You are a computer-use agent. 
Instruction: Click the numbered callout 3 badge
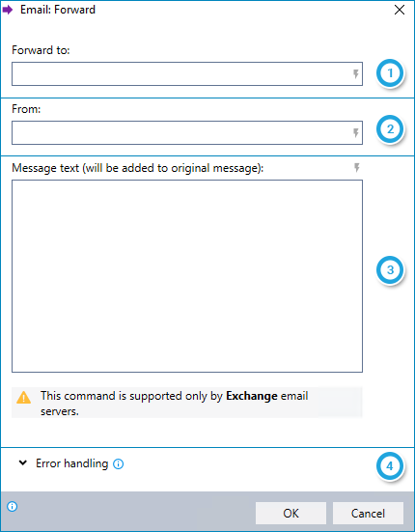[390, 270]
